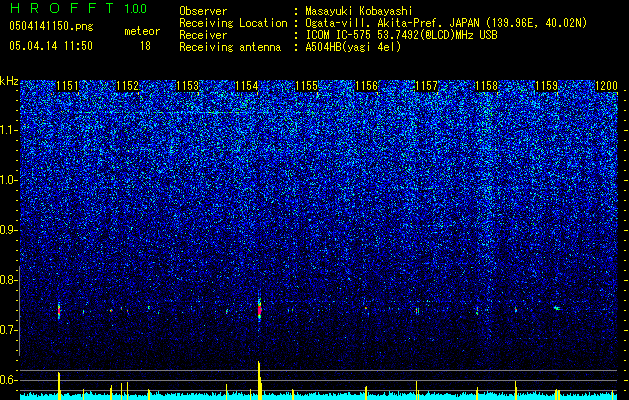The image size is (629, 400).
Task: Click the strong meteor echo at 1154
Action: [x=259, y=310]
